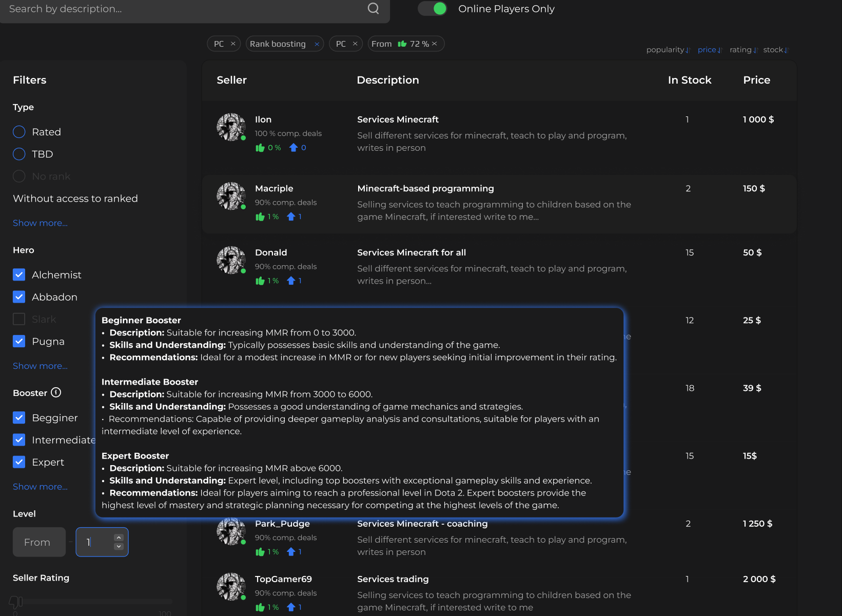
Task: Uncheck the Expert booster checkbox
Action: coord(19,462)
